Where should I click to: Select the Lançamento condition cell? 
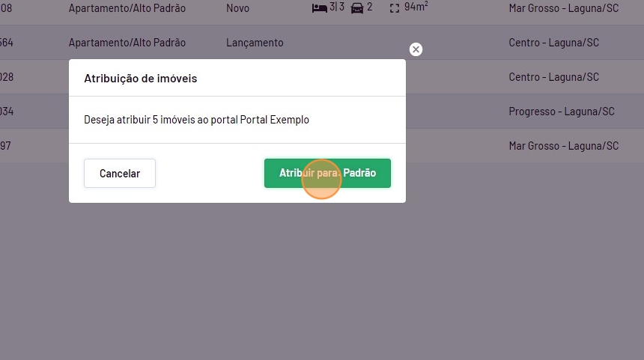(255, 43)
